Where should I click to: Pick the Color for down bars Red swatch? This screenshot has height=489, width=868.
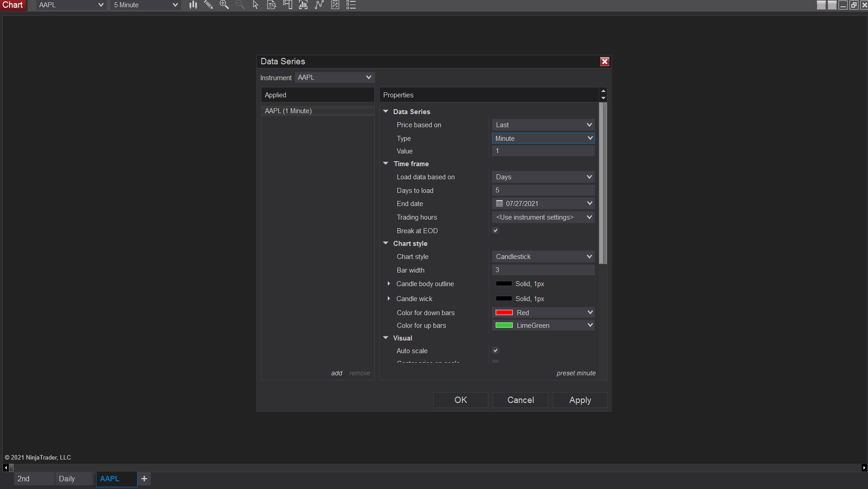(504, 313)
